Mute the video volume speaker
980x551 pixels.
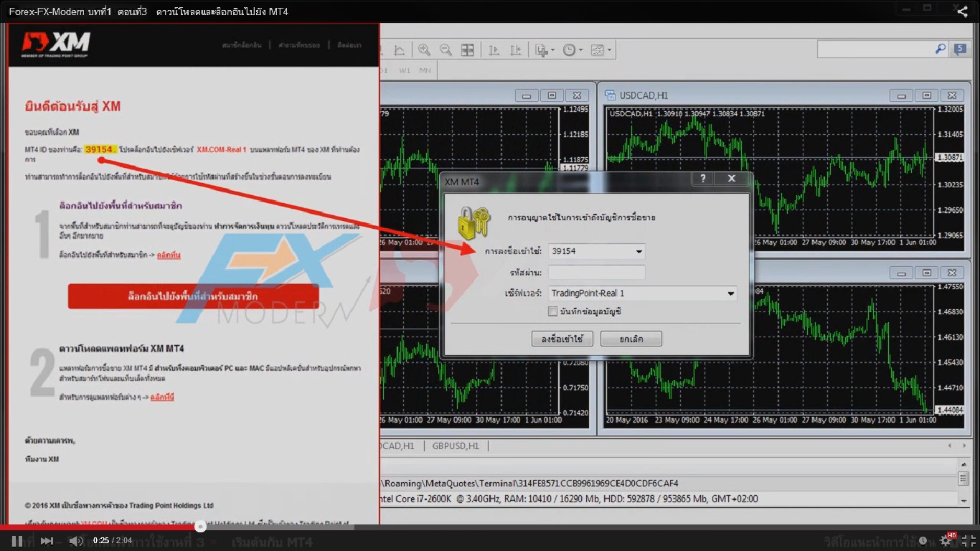tap(76, 541)
